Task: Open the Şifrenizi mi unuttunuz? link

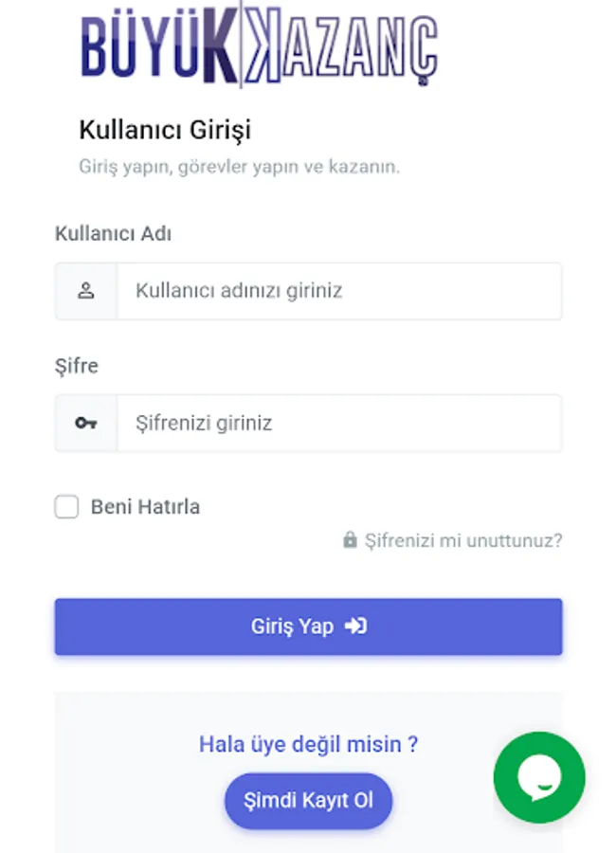Action: coord(463,540)
